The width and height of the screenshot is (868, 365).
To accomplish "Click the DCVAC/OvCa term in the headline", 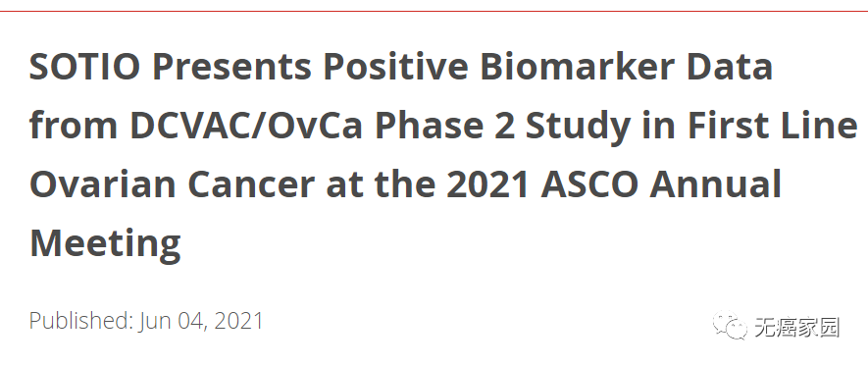I will (x=246, y=126).
